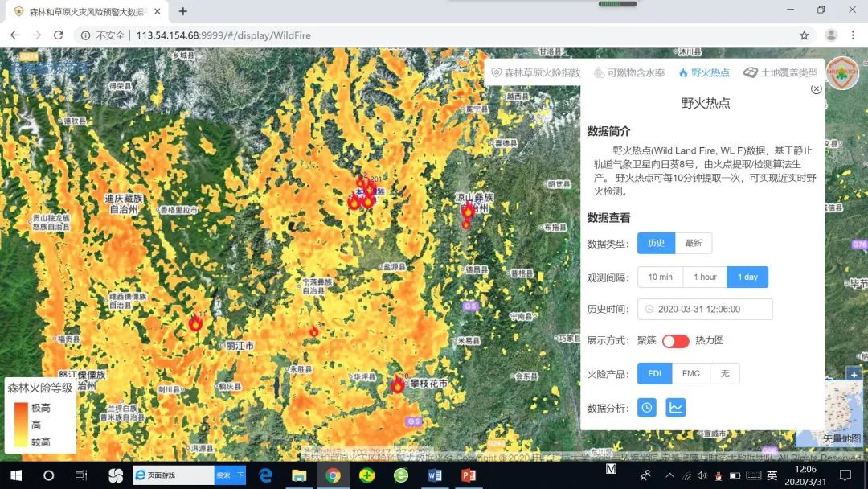Open Word from taskbar

click(435, 475)
